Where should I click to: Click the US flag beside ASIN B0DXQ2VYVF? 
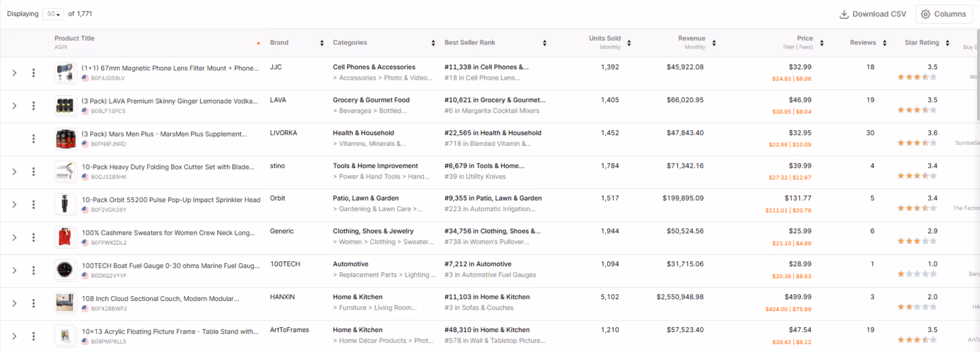[x=85, y=276]
